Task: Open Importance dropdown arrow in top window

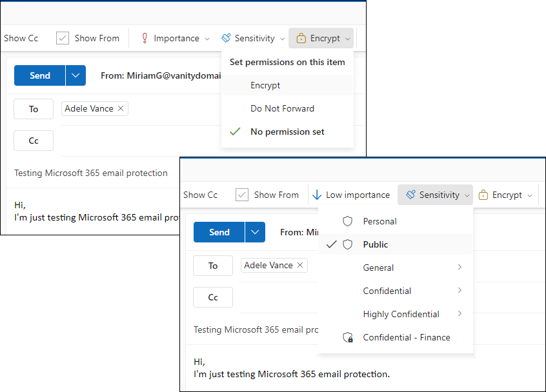Action: point(207,39)
